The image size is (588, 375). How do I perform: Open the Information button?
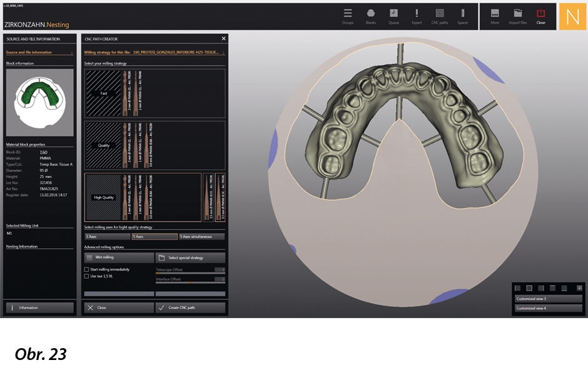tap(40, 307)
